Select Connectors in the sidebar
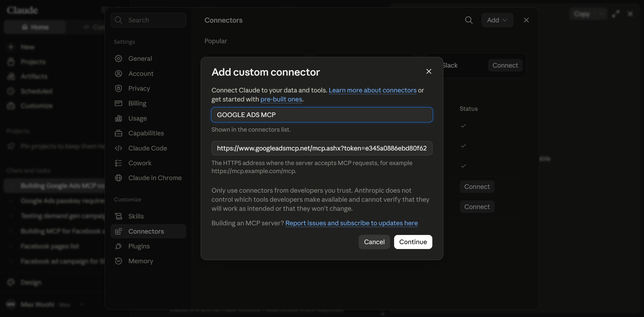Screen dimensions: 644x317 click(148, 231)
